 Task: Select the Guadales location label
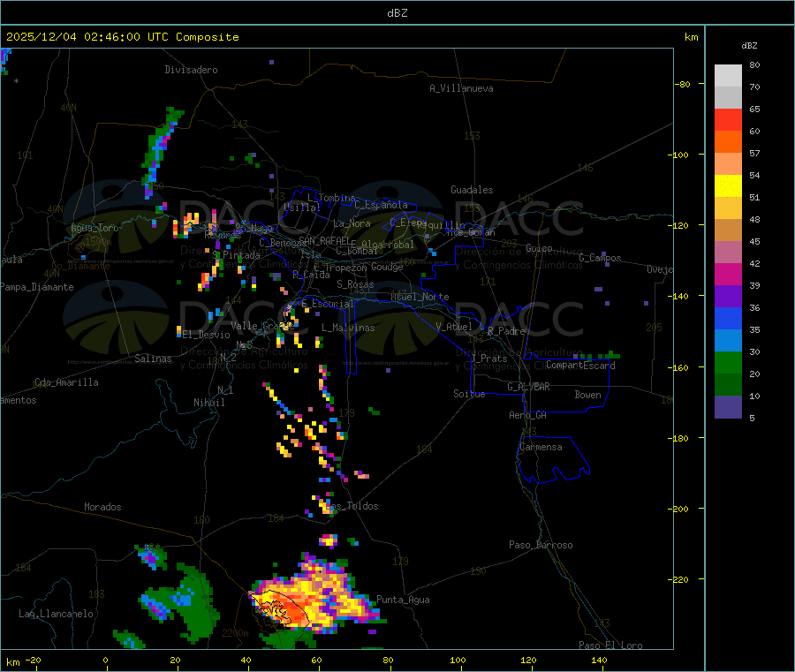click(472, 190)
